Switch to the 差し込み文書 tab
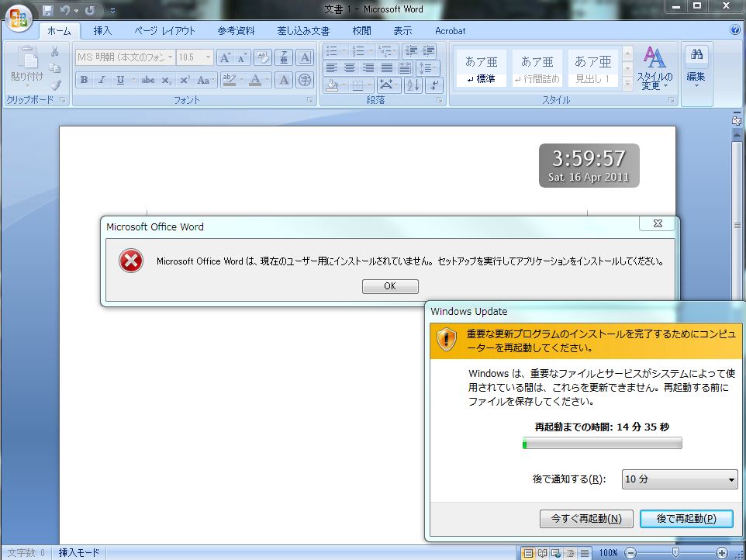Screen dimensions: 746x560 tap(303, 31)
